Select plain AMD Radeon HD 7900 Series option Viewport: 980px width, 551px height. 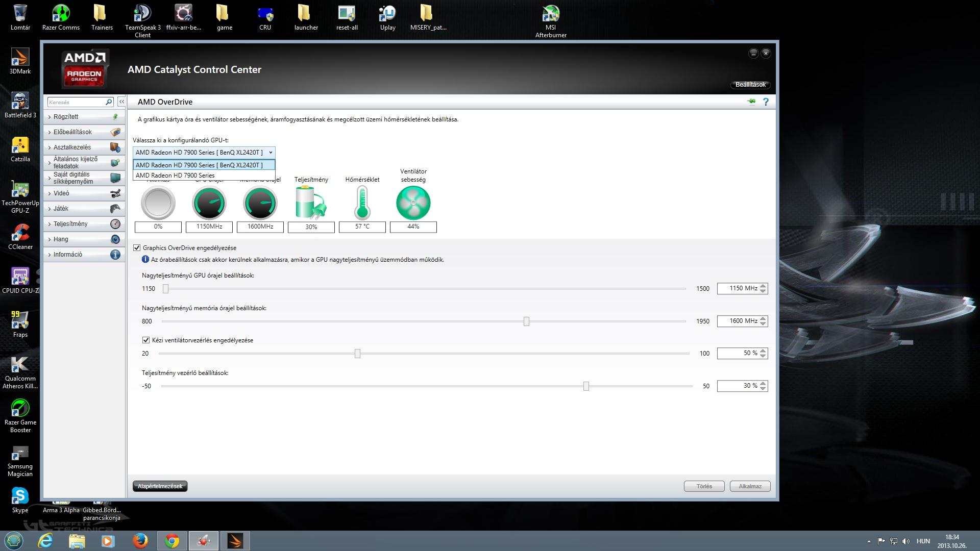(204, 176)
